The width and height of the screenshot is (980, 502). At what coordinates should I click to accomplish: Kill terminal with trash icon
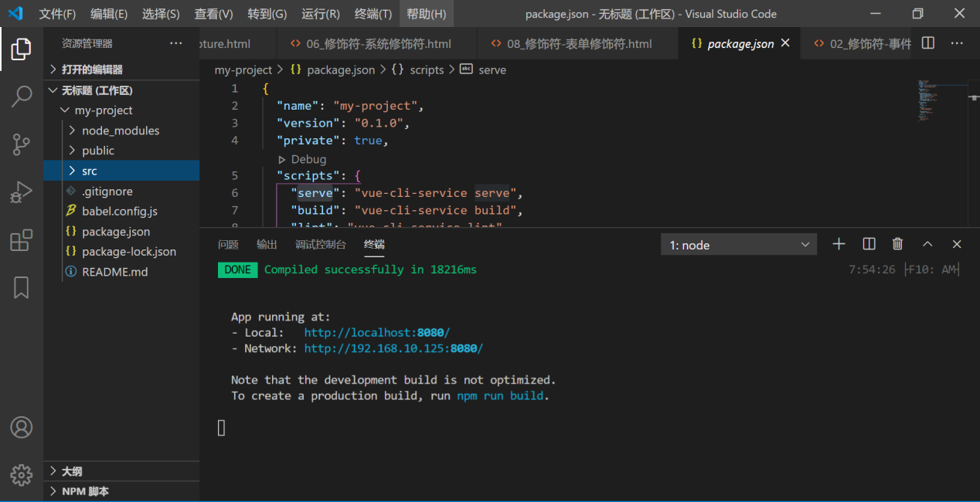pos(897,244)
